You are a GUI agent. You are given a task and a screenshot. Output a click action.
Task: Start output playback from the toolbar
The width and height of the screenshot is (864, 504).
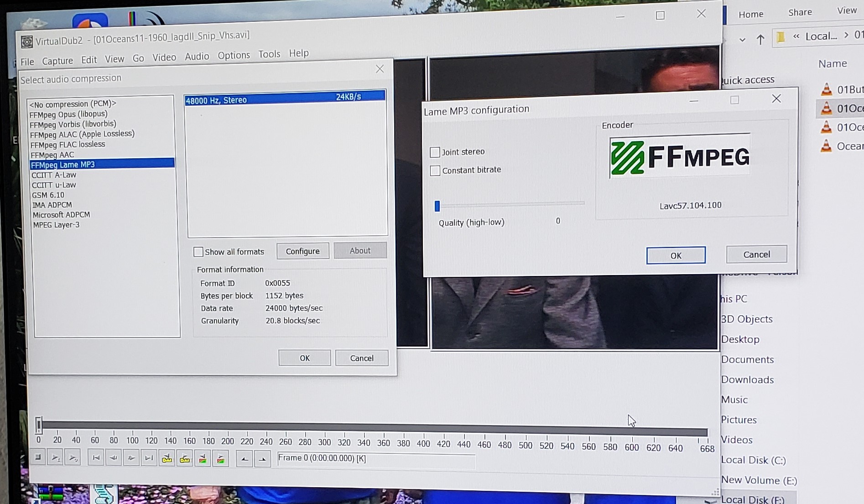[73, 457]
